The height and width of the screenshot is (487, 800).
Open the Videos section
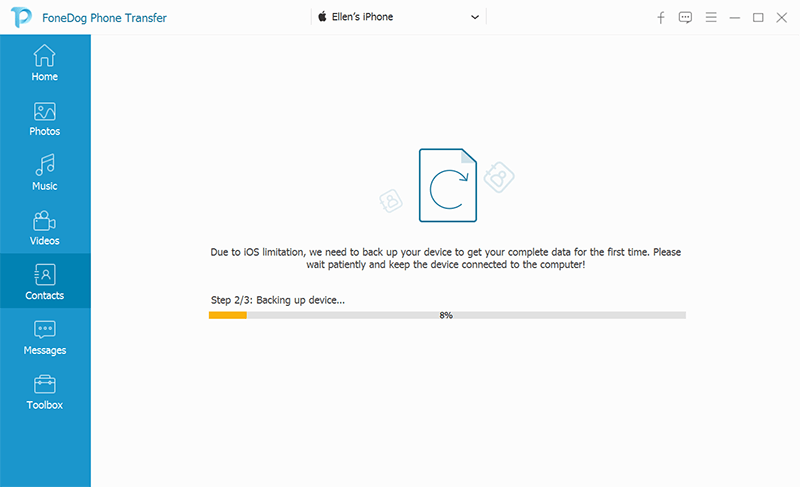pos(45,227)
